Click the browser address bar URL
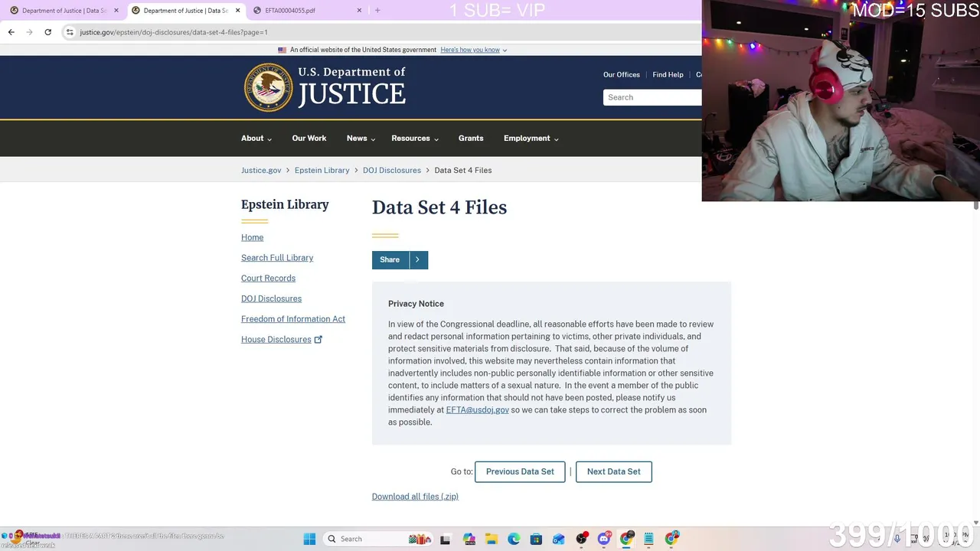 174,32
